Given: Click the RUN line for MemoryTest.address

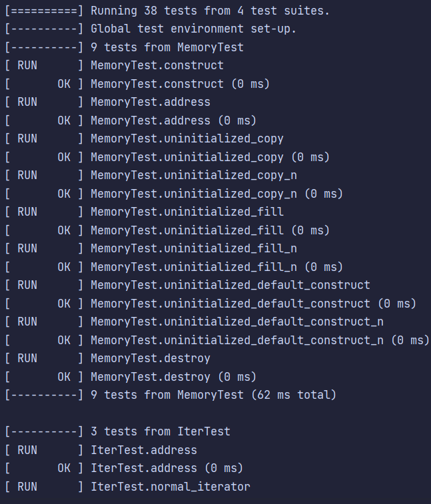Looking at the screenshot, I should click(108, 103).
